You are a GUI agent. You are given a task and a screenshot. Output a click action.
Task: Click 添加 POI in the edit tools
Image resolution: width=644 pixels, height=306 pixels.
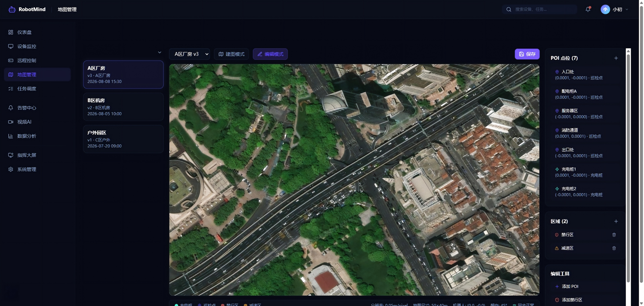[x=585, y=287]
